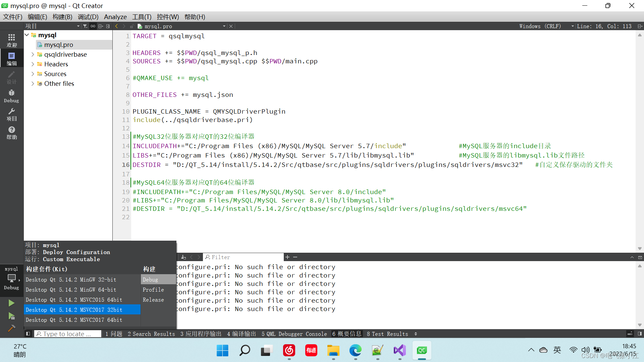Image resolution: width=644 pixels, height=362 pixels.
Task: Expand the Sources folder
Action: 33,74
